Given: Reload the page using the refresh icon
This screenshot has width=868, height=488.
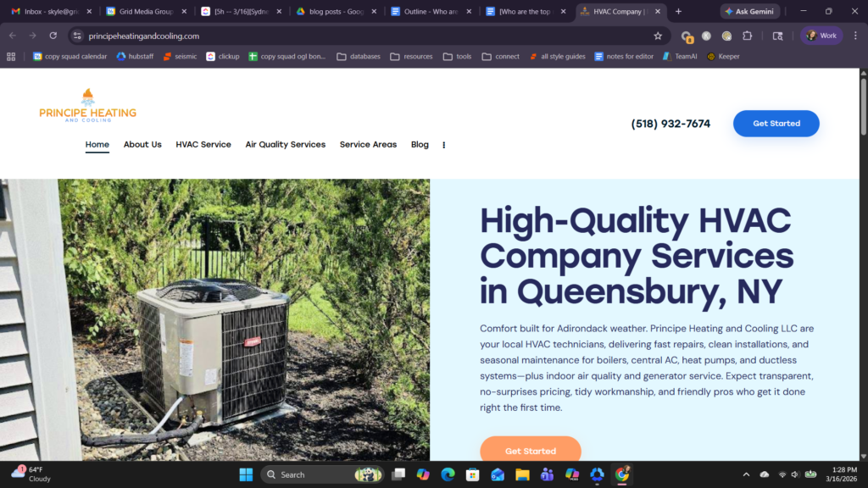Looking at the screenshot, I should (53, 36).
